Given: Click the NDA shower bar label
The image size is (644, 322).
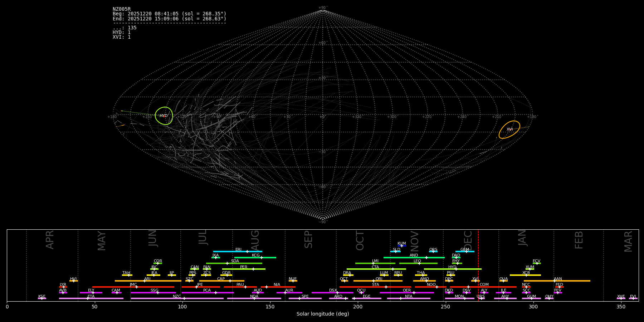Looking at the screenshot, I should (x=254, y=297).
